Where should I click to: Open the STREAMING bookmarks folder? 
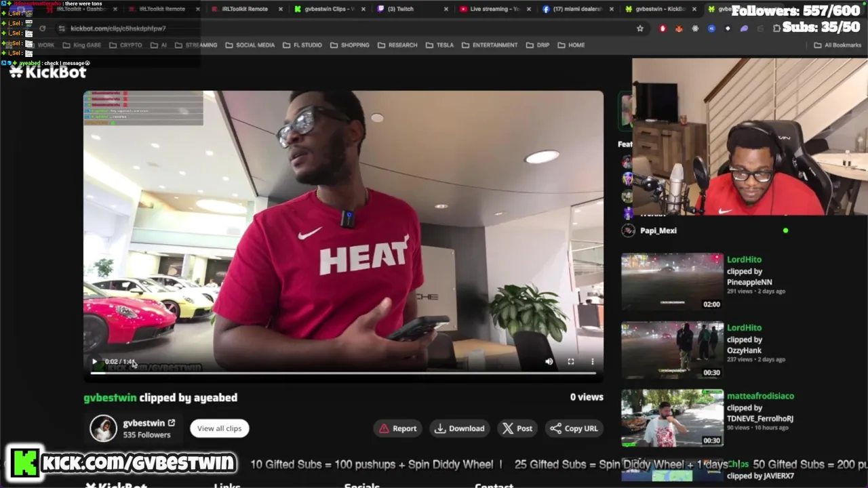pos(196,45)
